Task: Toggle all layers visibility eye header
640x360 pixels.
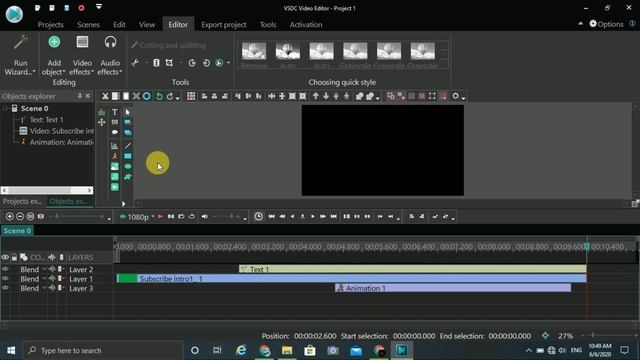Action: [5, 258]
